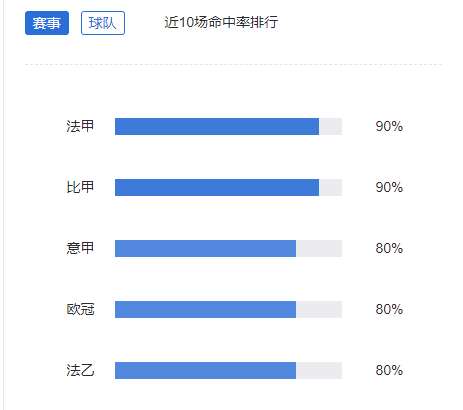The height and width of the screenshot is (410, 463).
Task: Click the 90% value beside 法甲
Action: click(x=389, y=126)
